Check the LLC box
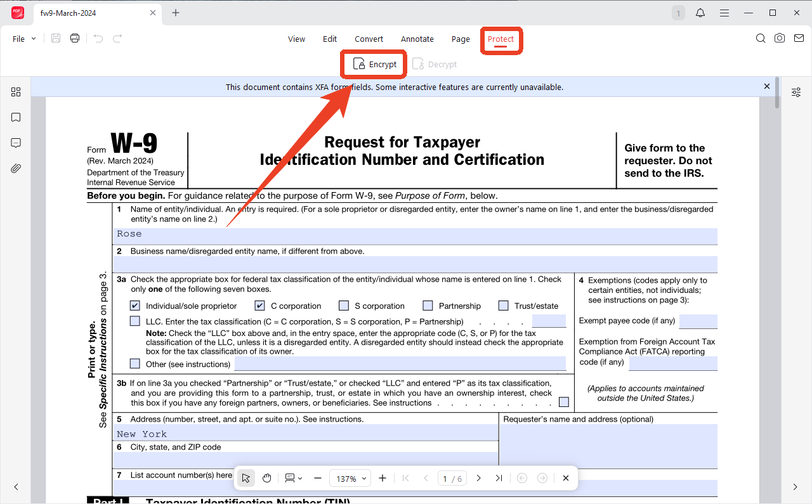 [x=134, y=321]
